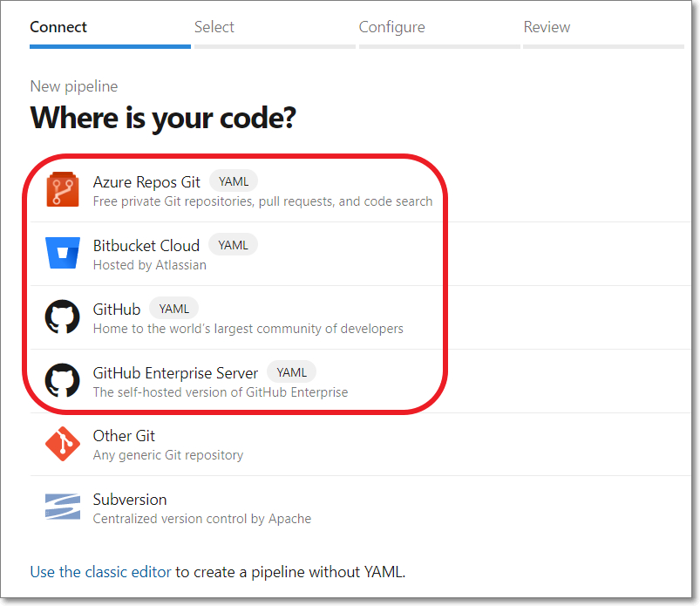Screen dimensions: 700x606
Task: Click the 'Hosted by Atlassian' description
Action: click(x=150, y=265)
